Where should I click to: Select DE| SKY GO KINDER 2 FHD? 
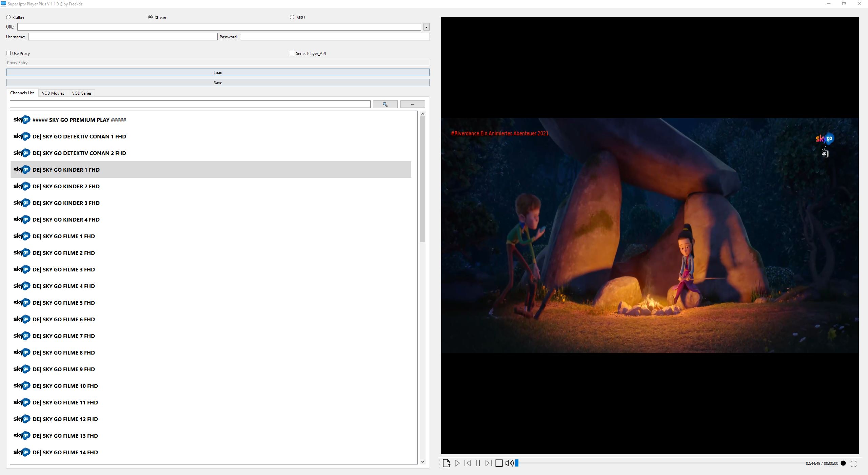coord(211,186)
